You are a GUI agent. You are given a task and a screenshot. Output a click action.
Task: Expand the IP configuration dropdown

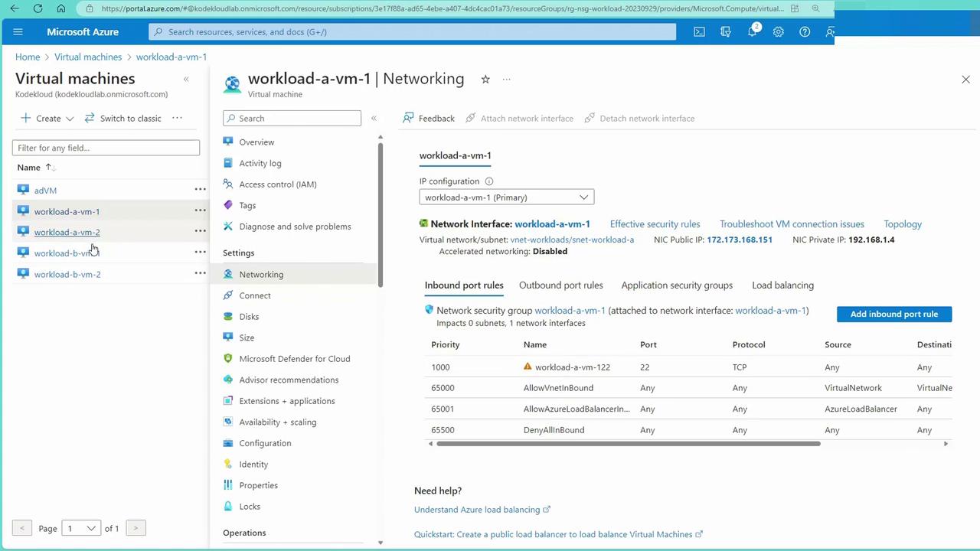tap(506, 197)
